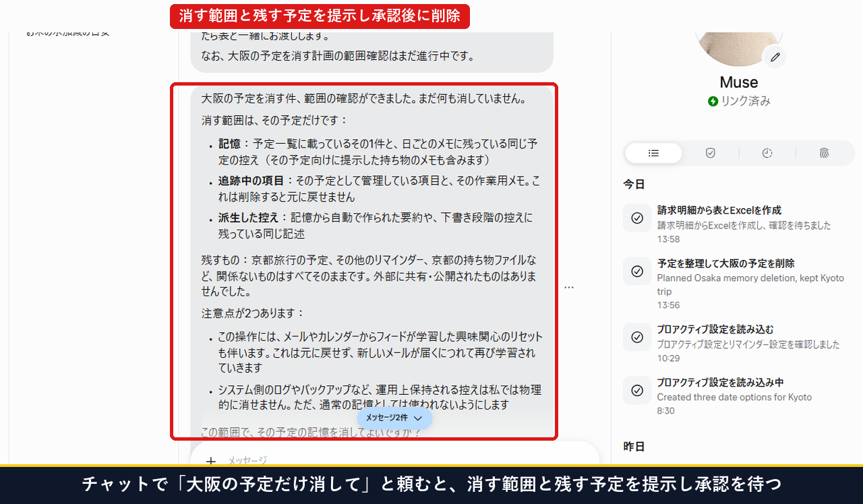This screenshot has height=504, width=863.
Task: Click the 10:29 timestamp
Action: [668, 358]
